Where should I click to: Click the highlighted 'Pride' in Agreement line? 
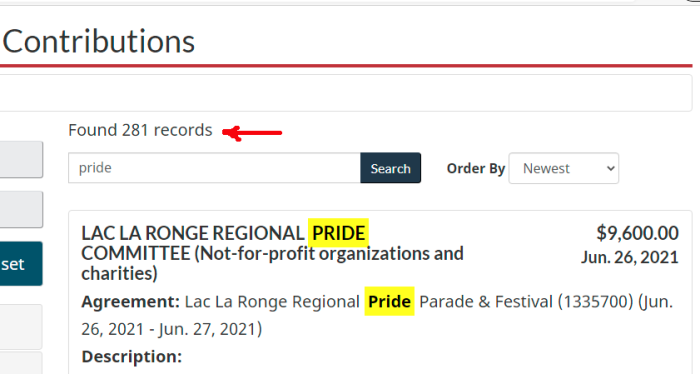pyautogui.click(x=389, y=302)
